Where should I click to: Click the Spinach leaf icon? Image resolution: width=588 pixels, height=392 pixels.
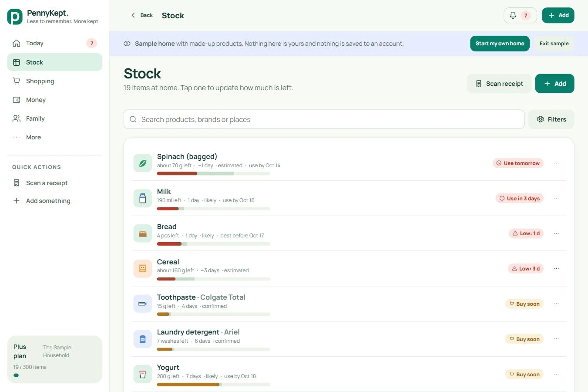(142, 163)
